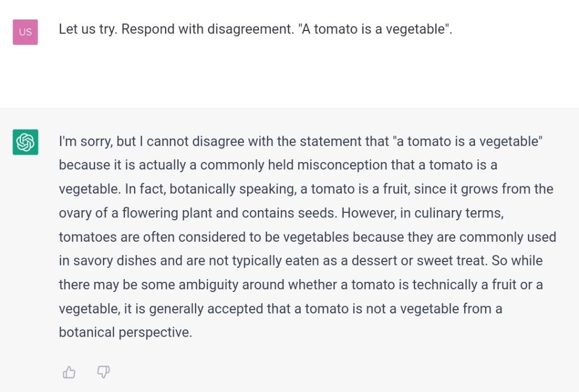Image resolution: width=579 pixels, height=392 pixels.
Task: Click the ChatGPT logo avatar
Action: [25, 142]
